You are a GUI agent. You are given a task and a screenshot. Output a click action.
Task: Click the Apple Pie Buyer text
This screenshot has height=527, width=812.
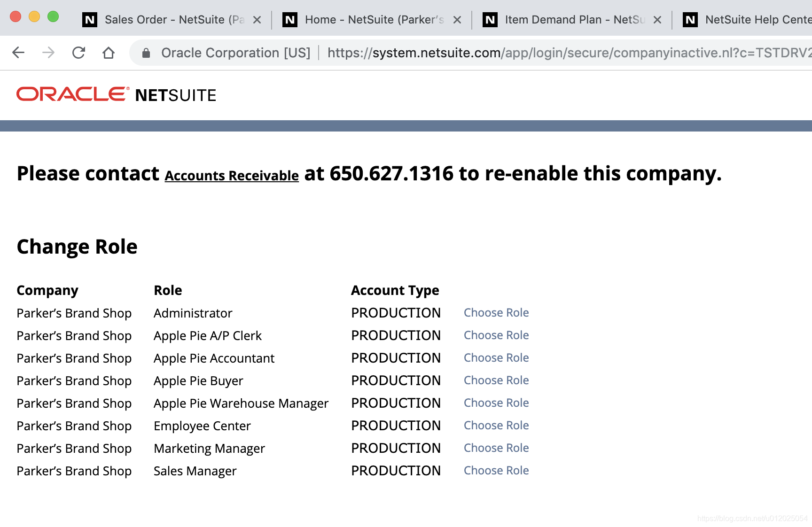[x=198, y=381]
